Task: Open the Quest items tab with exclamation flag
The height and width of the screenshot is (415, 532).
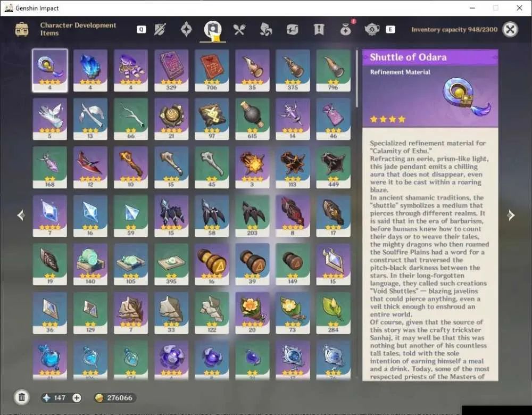Action: tap(319, 29)
